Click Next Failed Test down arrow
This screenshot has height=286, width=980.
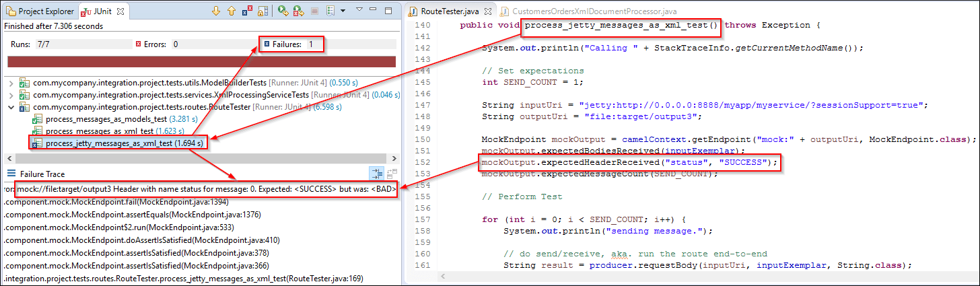point(216,11)
